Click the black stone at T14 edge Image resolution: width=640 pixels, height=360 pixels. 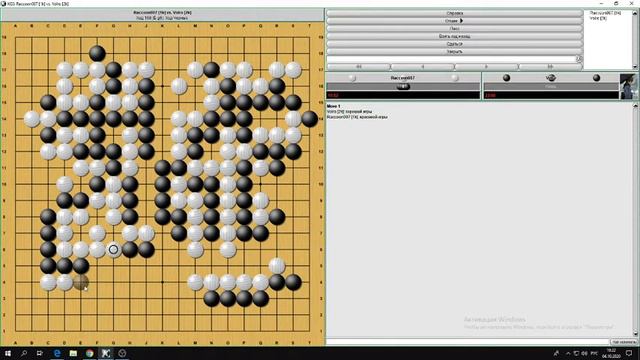(x=309, y=119)
